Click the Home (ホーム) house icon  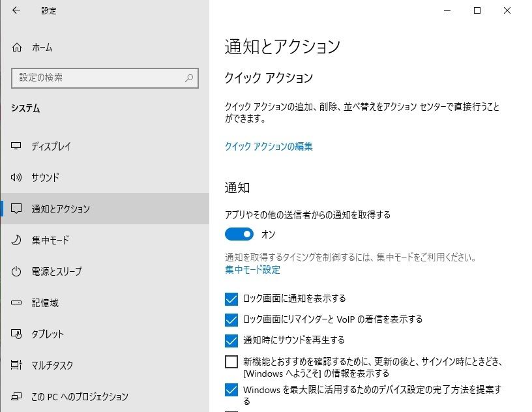click(17, 47)
